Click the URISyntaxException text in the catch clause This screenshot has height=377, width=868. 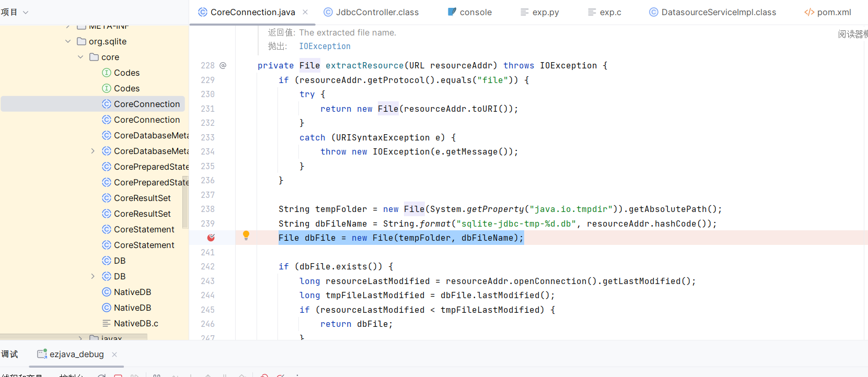(383, 137)
